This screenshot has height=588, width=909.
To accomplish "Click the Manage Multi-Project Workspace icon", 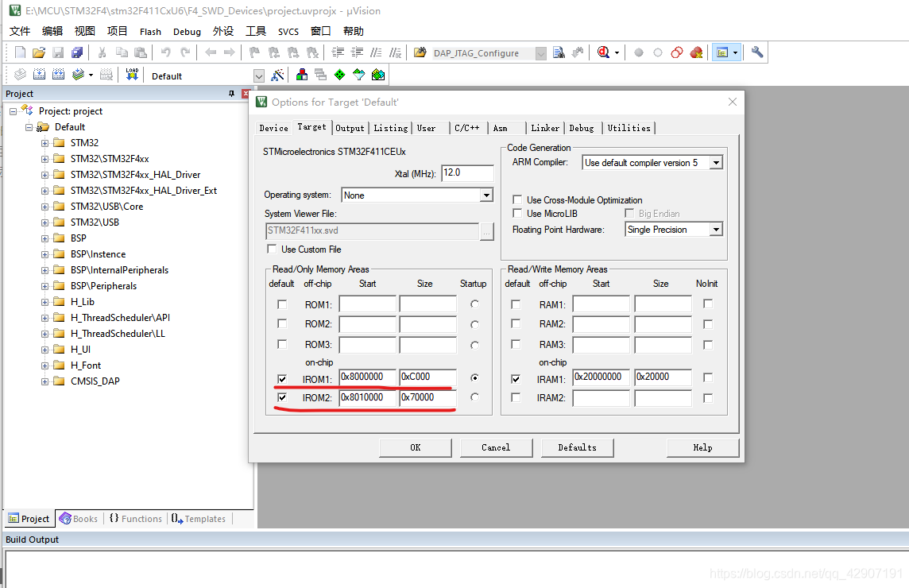I will [x=320, y=75].
